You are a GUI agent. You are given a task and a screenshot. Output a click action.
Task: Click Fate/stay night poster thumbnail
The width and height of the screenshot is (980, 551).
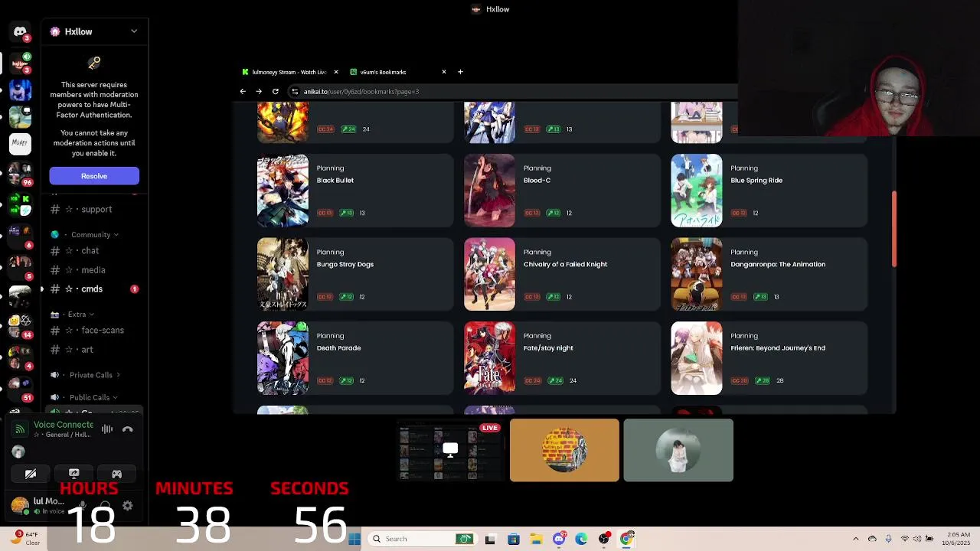click(489, 358)
